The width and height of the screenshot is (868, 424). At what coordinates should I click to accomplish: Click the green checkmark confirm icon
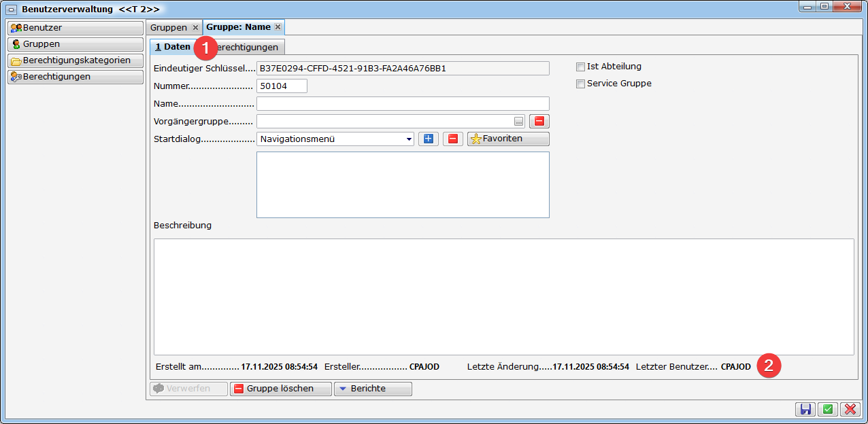coord(827,409)
